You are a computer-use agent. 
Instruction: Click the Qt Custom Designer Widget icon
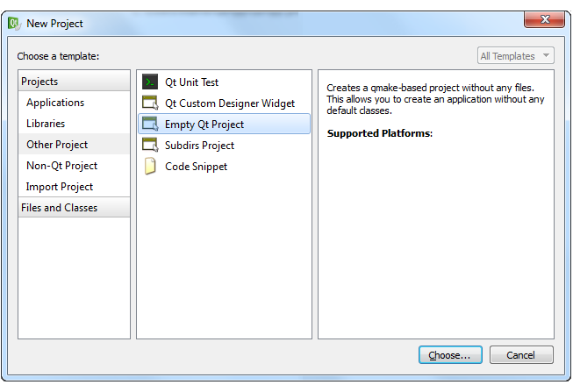coord(149,103)
